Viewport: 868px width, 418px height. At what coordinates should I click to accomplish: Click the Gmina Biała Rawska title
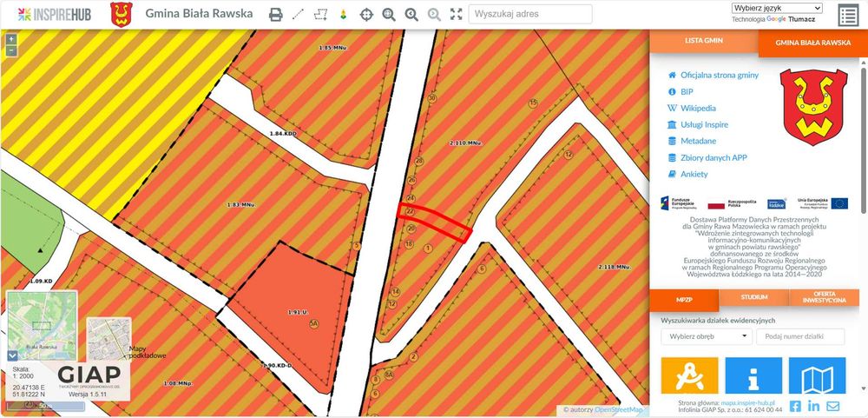point(199,13)
